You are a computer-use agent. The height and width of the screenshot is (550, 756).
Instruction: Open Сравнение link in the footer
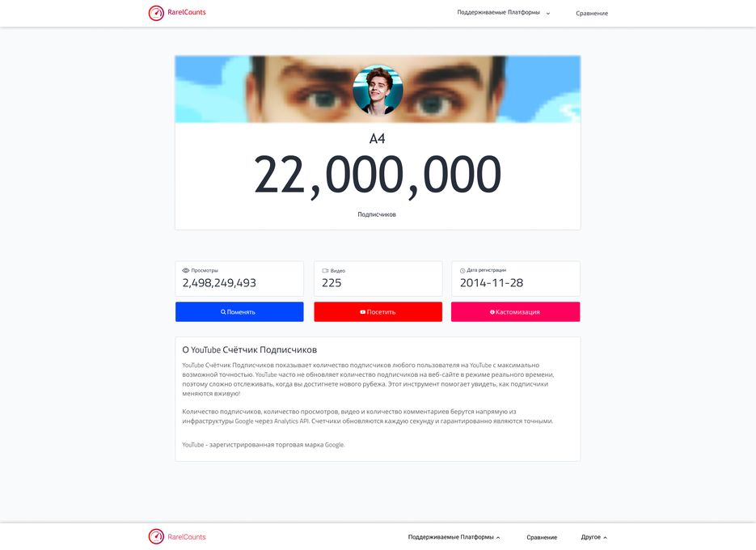pyautogui.click(x=542, y=537)
